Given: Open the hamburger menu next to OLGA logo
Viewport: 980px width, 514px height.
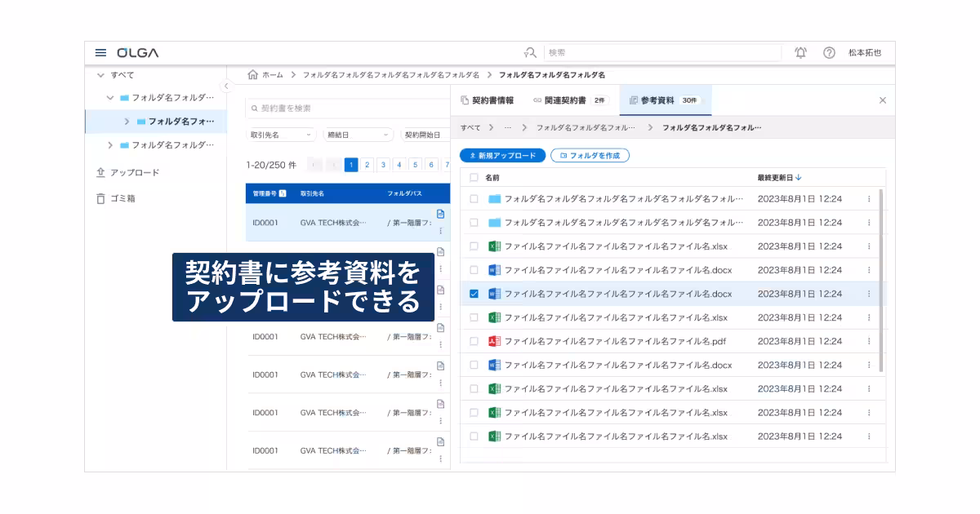Looking at the screenshot, I should 100,53.
